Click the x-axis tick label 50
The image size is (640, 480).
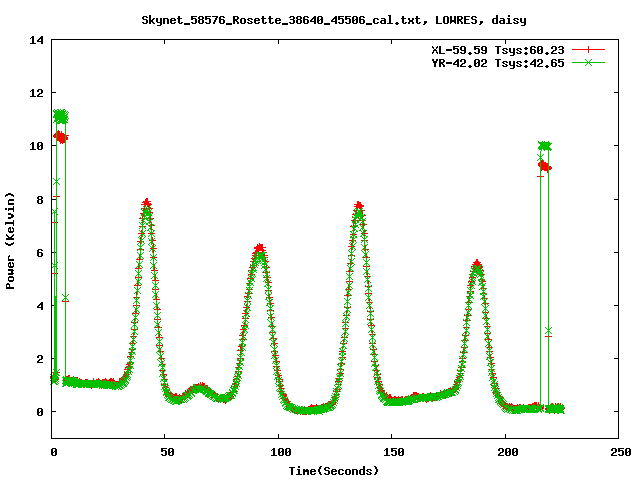pos(167,452)
